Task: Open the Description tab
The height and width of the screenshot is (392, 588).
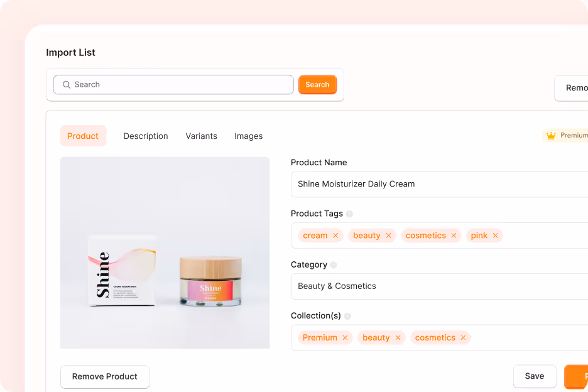Action: [146, 136]
